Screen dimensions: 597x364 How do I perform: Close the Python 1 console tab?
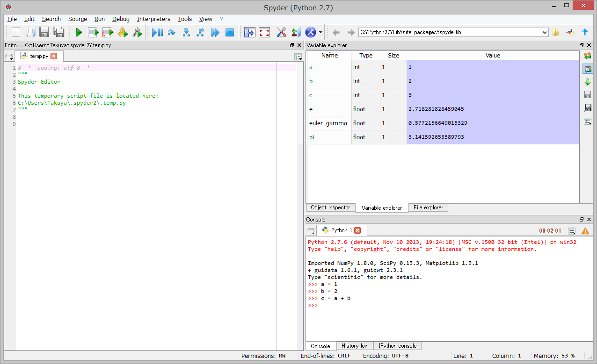point(357,230)
